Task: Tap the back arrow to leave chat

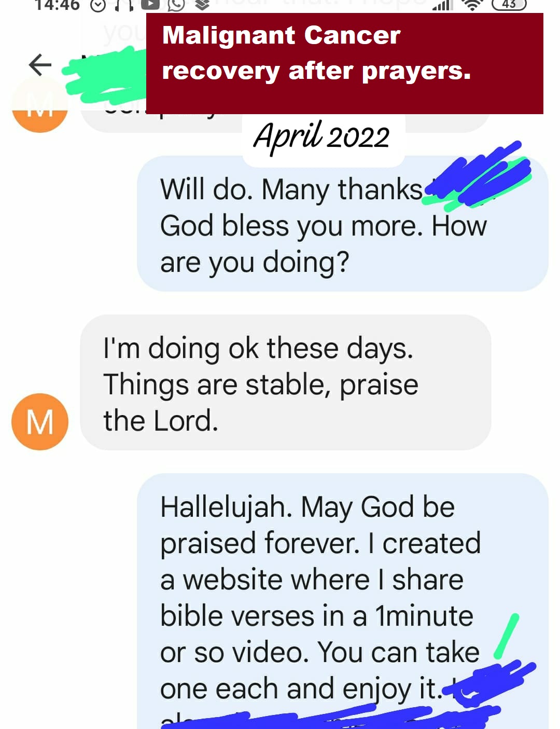Action: tap(40, 64)
